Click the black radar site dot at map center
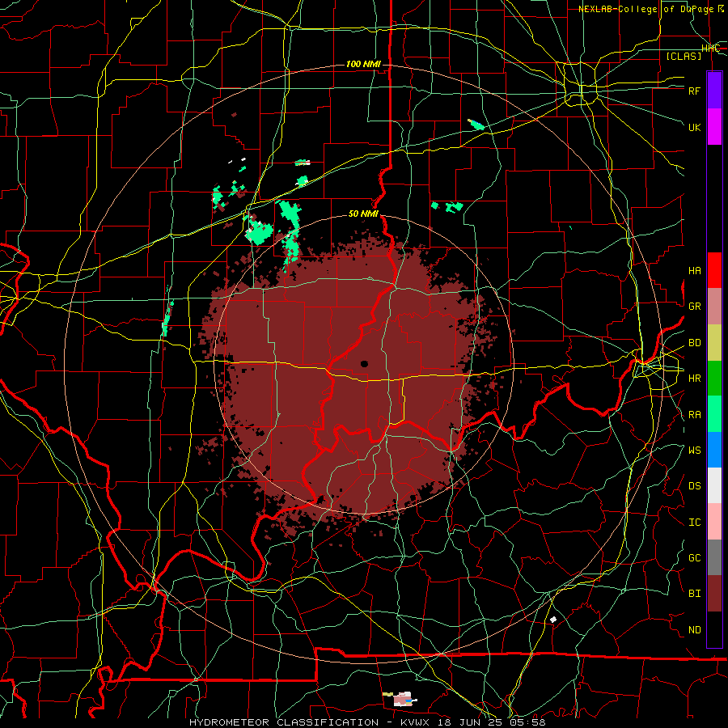This screenshot has width=728, height=728. (364, 364)
